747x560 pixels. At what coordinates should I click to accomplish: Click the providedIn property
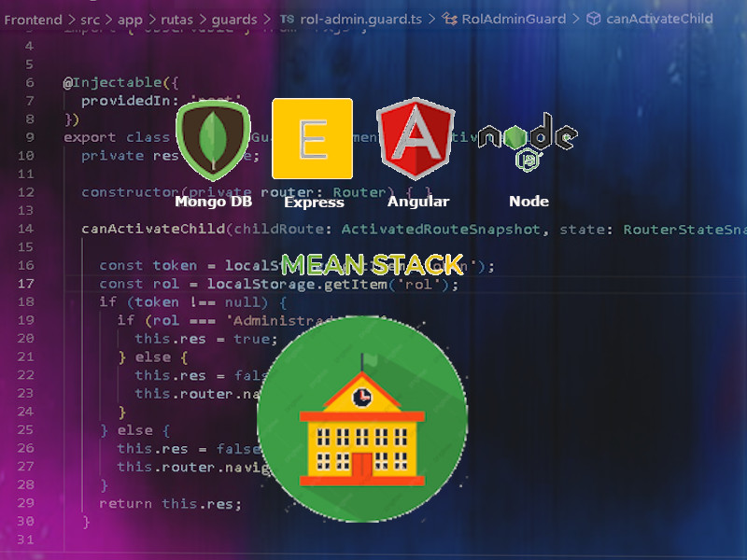coord(126,101)
